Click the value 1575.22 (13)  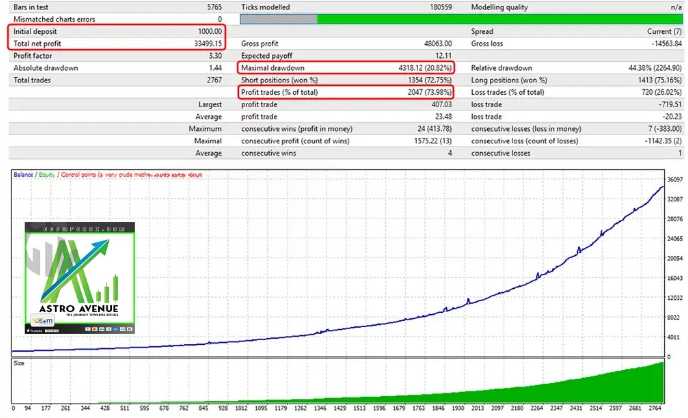pyautogui.click(x=433, y=141)
